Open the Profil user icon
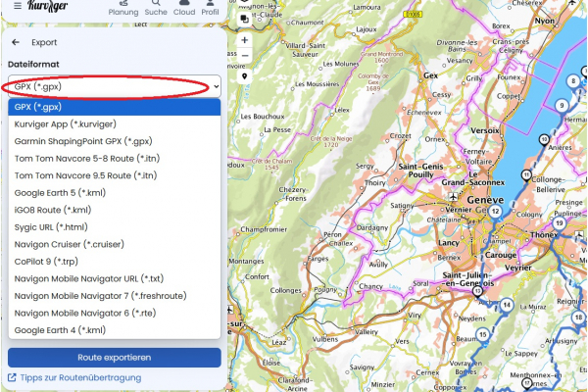The height and width of the screenshot is (392, 588). point(211,6)
